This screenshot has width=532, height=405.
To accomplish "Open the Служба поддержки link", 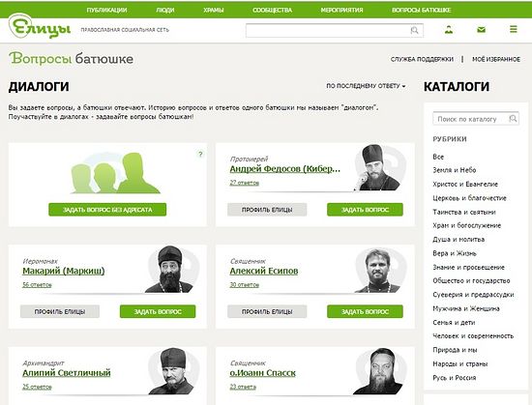I will coord(422,59).
